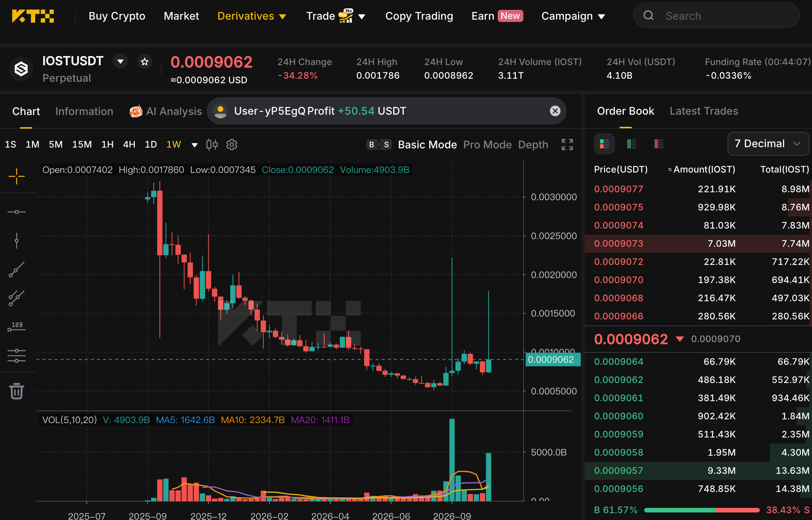Click ask price 0.0009073 row
Viewport: 812px width, 520px height.
tap(698, 243)
